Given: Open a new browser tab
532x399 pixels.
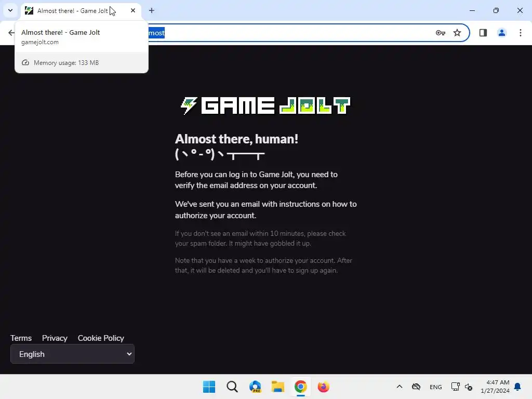Looking at the screenshot, I should [x=152, y=10].
